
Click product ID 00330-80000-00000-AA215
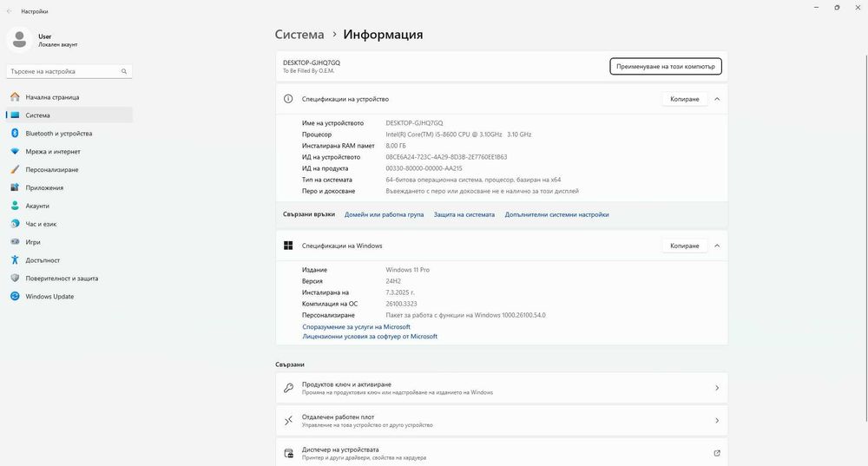424,168
